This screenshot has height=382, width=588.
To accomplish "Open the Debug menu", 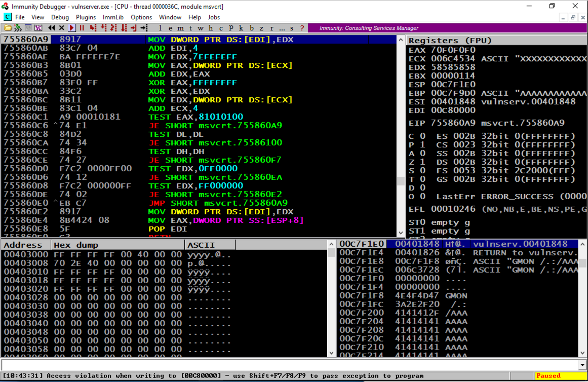I will (60, 17).
